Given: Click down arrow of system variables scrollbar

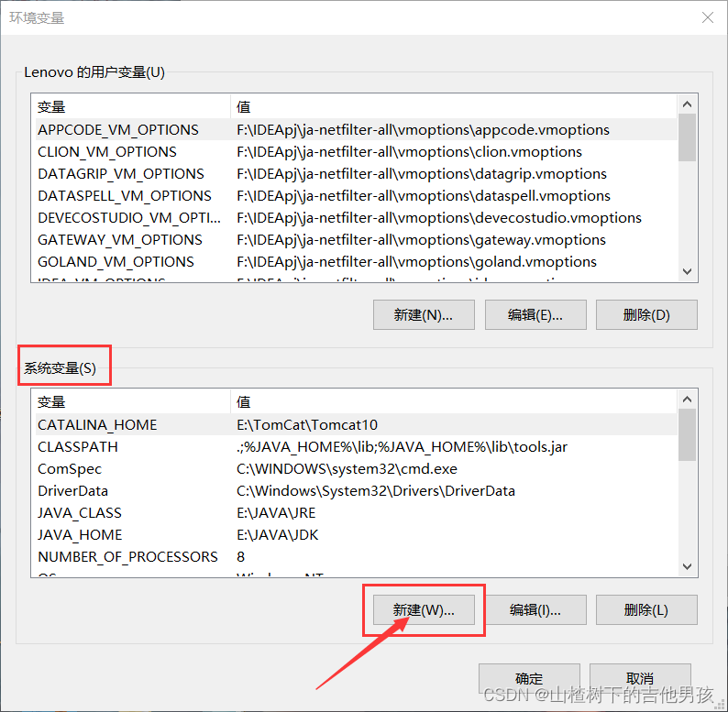Looking at the screenshot, I should (687, 566).
